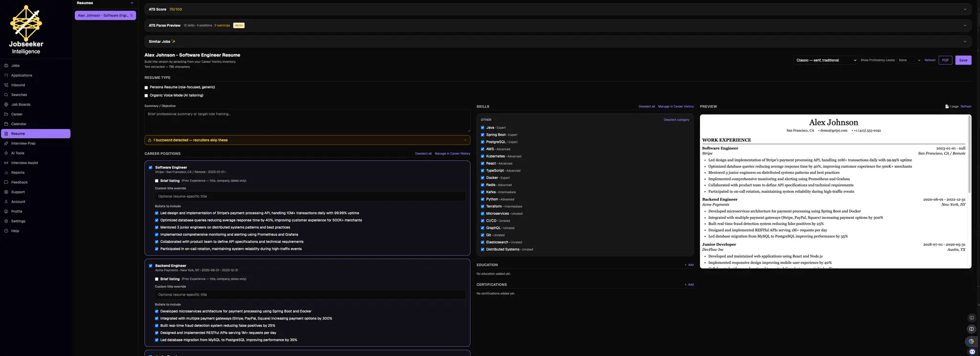Add an Education entry
The width and height of the screenshot is (980, 356).
689,265
